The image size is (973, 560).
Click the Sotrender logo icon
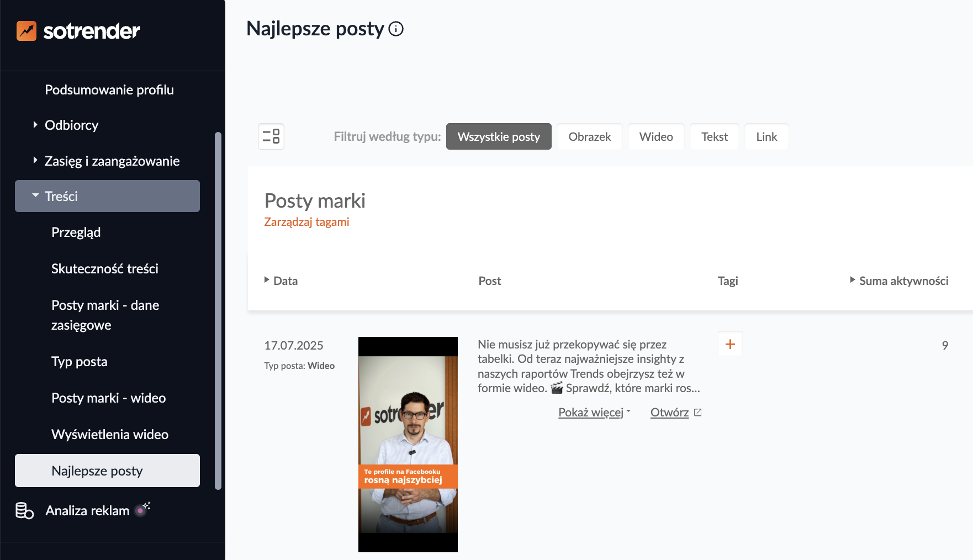pos(27,31)
